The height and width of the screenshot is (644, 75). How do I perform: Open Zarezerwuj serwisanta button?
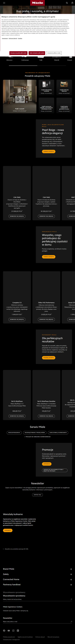pos(58,433)
